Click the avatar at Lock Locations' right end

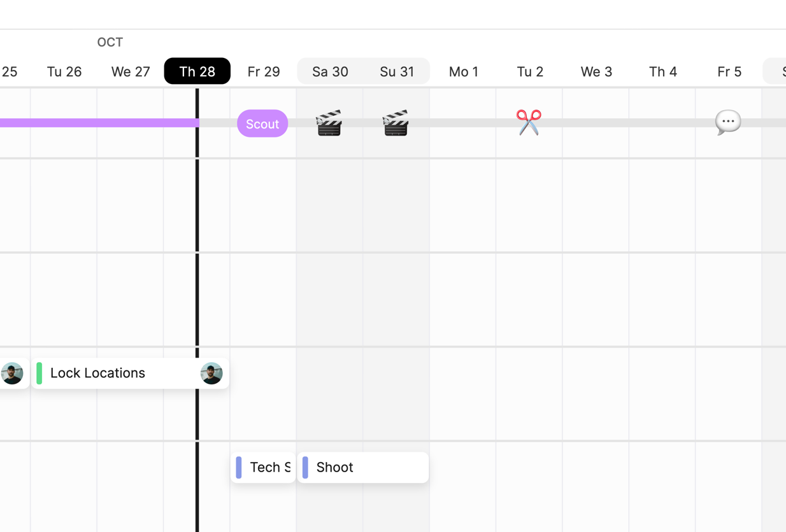(x=211, y=374)
